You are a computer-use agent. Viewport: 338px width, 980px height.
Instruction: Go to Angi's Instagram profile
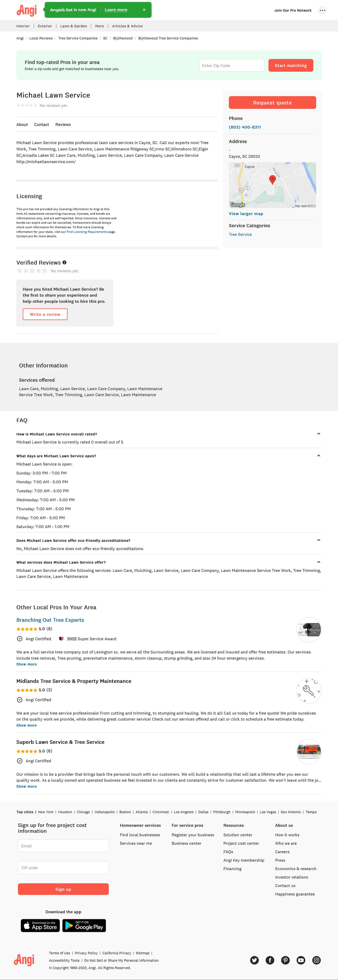coord(316,960)
